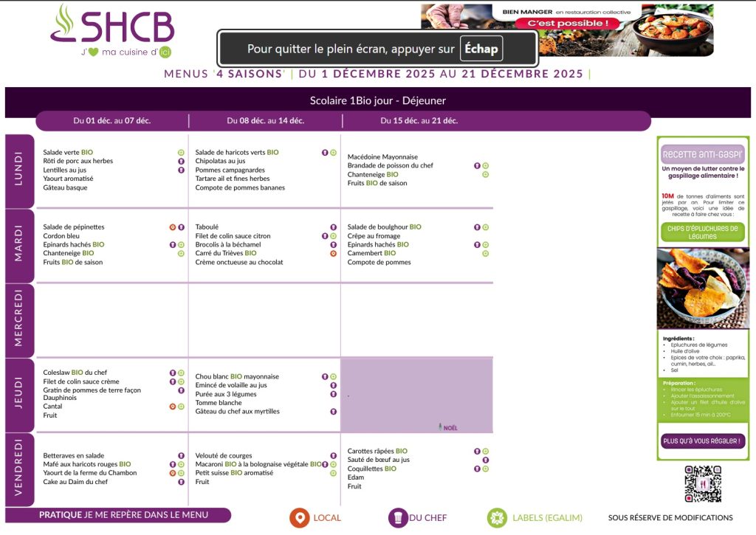Click the 'Pratique je me repère dans le menu' bar
This screenshot has width=756, height=535.
(x=123, y=515)
